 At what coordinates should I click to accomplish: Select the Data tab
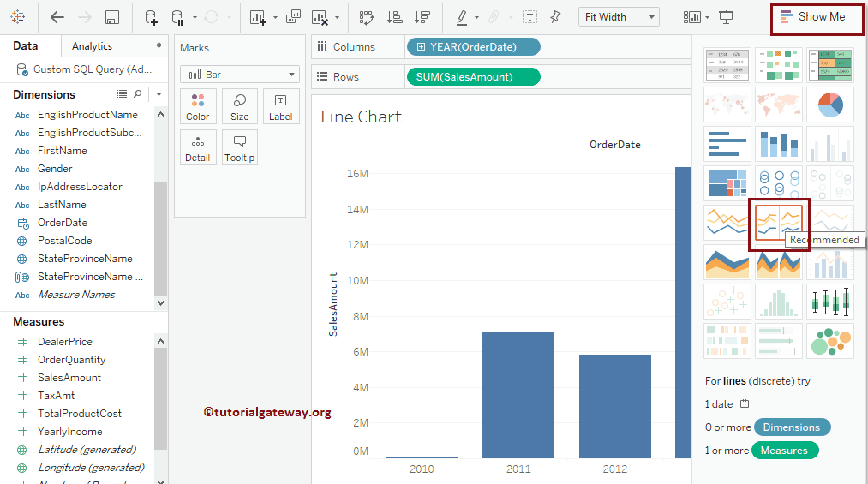pyautogui.click(x=26, y=46)
